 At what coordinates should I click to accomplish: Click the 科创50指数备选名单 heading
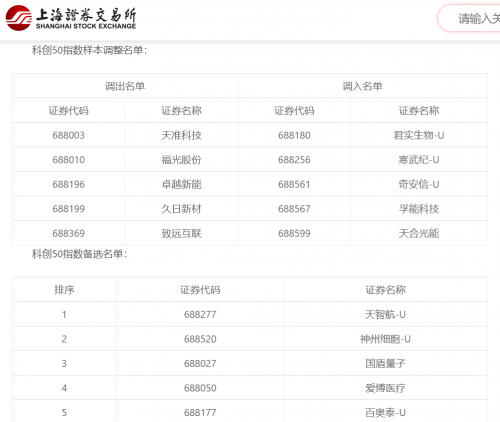[x=79, y=254]
